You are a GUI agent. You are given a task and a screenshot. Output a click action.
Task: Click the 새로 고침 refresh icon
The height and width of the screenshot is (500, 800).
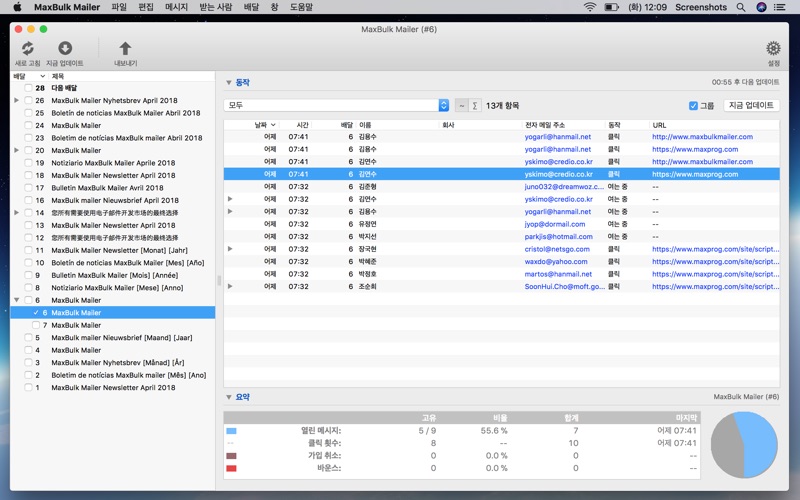28,48
